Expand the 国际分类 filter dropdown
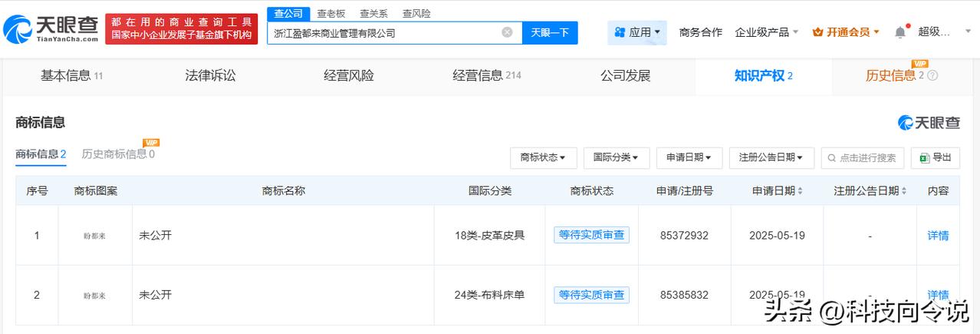The height and width of the screenshot is (334, 980). 616,157
